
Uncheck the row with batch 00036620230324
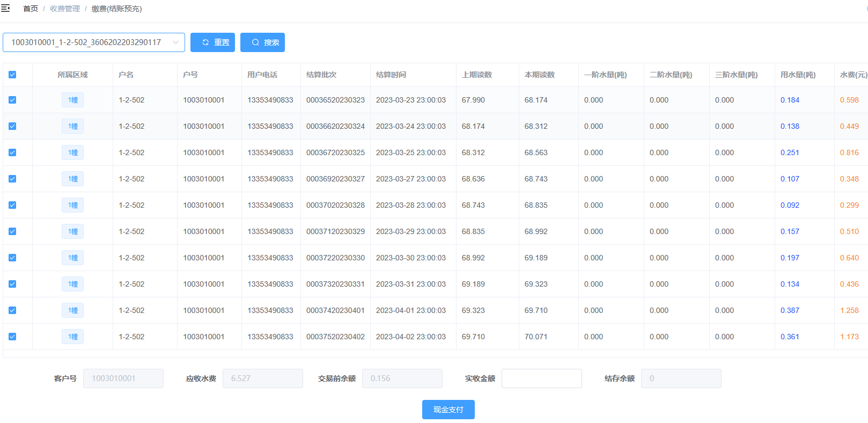12,126
